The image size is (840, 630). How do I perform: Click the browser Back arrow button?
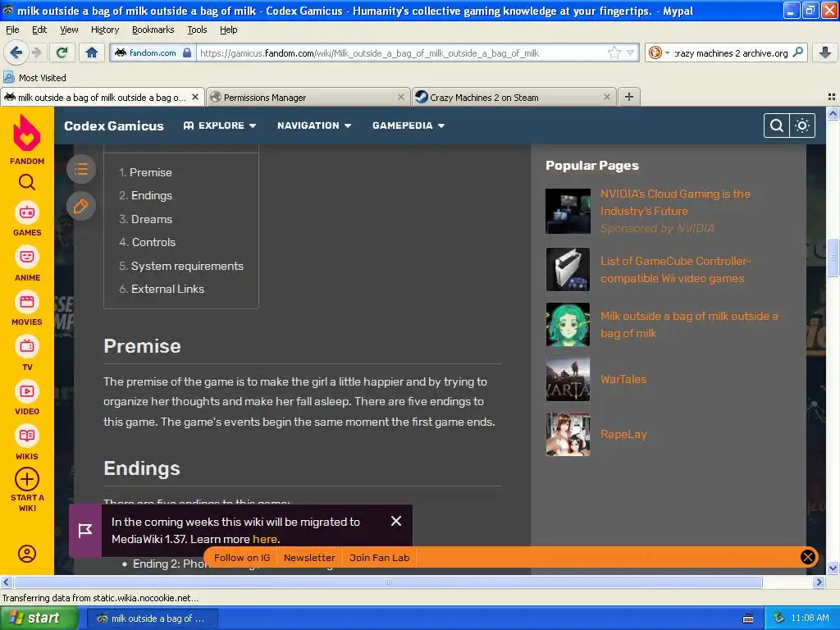click(x=16, y=52)
